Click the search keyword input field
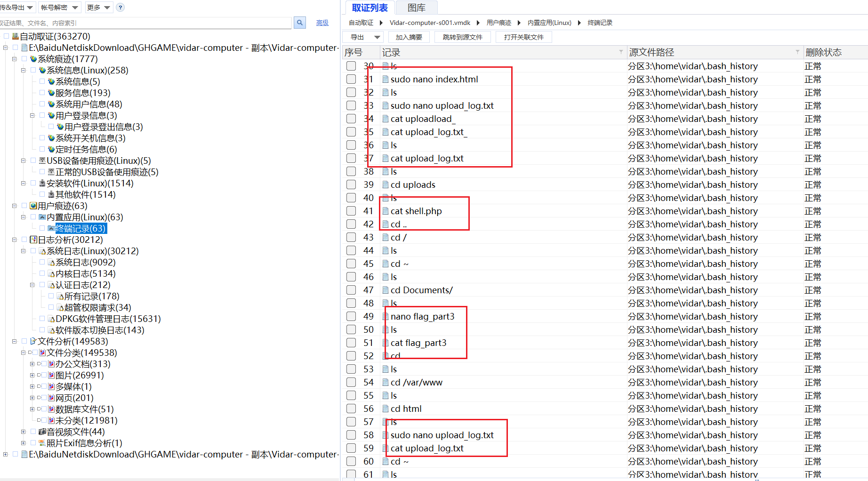This screenshot has height=481, width=868. tap(145, 23)
